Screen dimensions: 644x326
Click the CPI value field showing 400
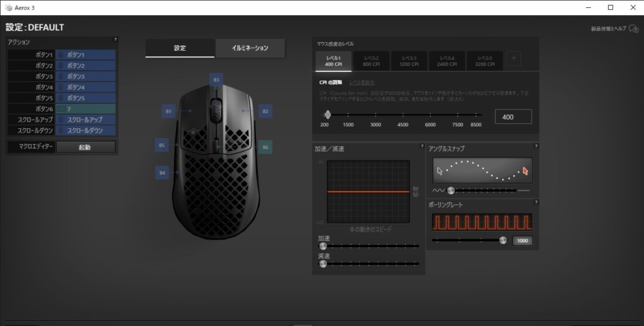[x=512, y=116]
